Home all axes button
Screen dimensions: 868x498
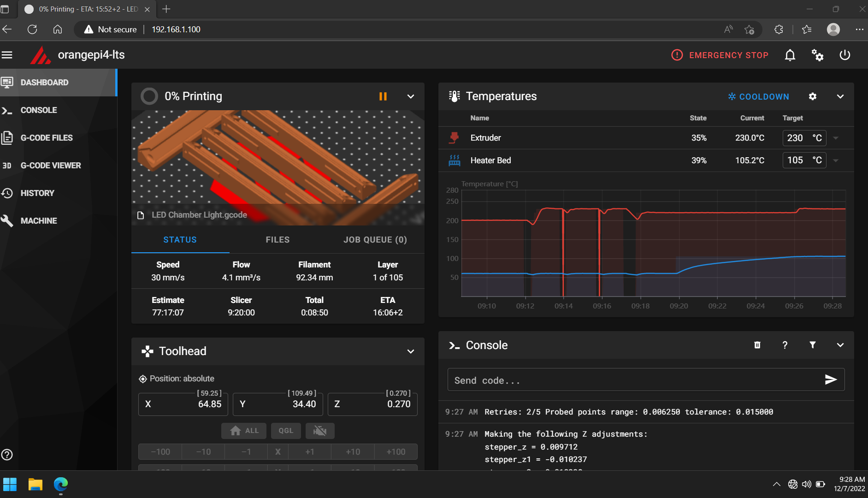tap(244, 431)
